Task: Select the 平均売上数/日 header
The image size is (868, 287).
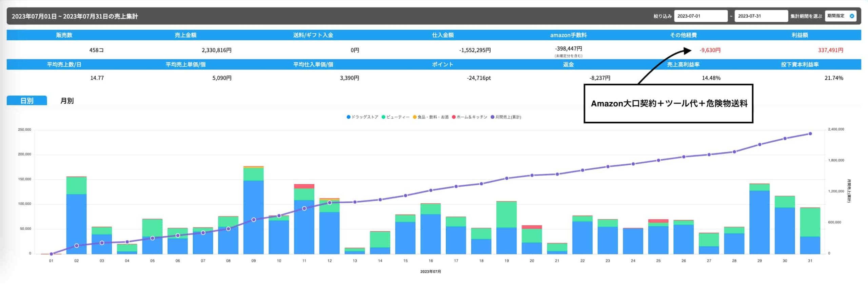Action: (64, 64)
